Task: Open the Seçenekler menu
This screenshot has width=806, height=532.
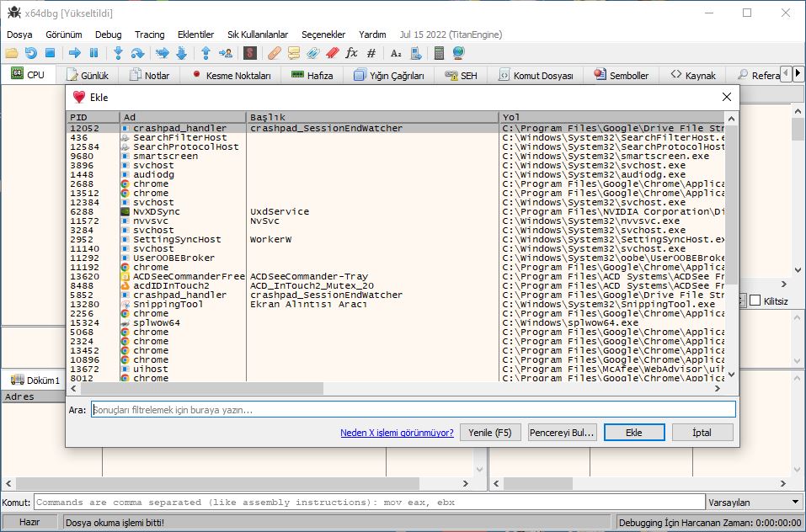Action: pyautogui.click(x=323, y=35)
